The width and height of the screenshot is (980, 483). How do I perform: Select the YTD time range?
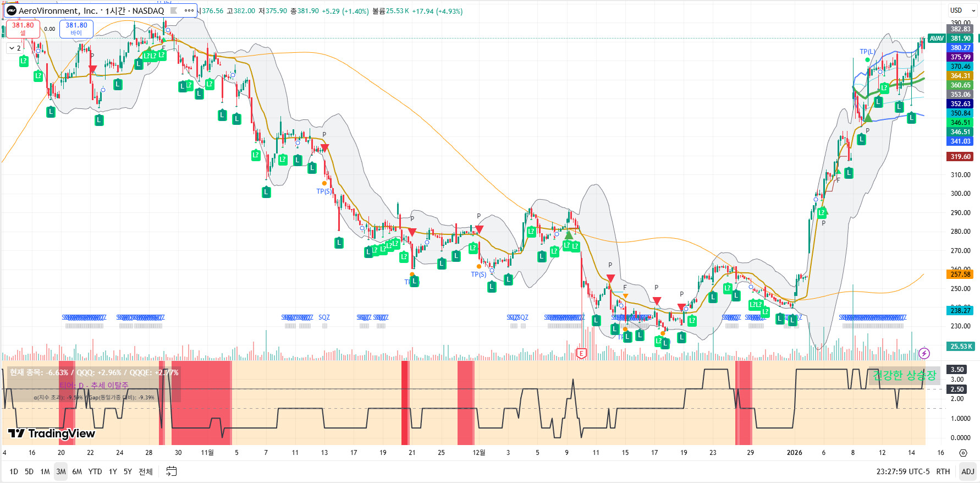click(x=95, y=471)
